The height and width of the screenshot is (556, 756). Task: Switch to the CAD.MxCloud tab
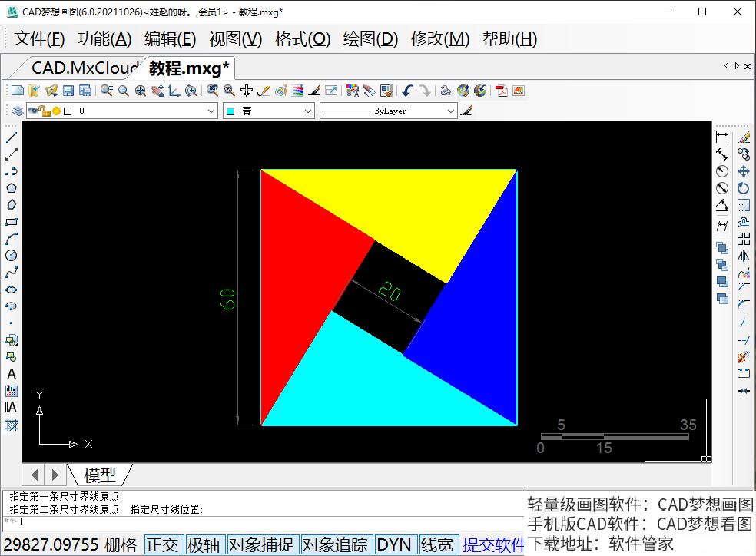pos(83,68)
